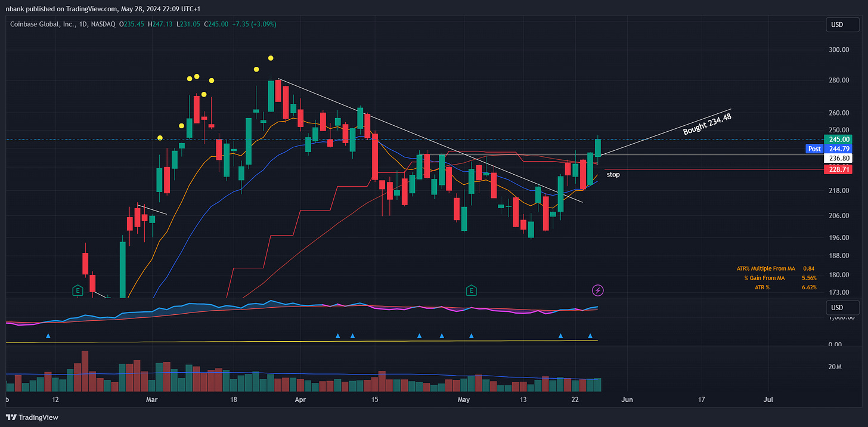Click the 'stop' annotation label
This screenshot has height=427, width=868.
pos(613,175)
